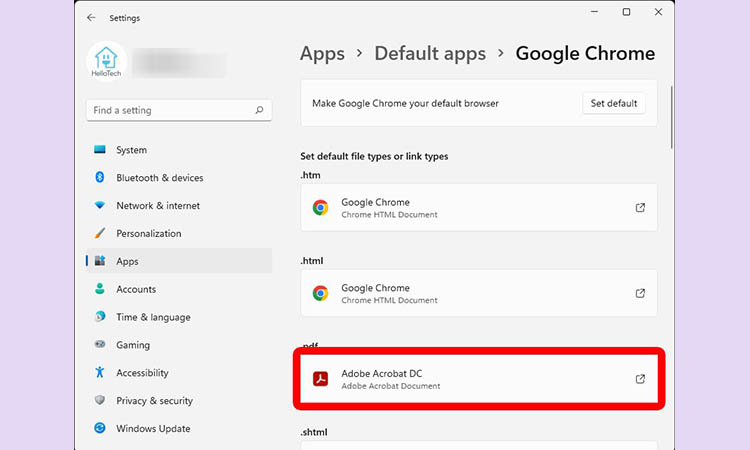This screenshot has height=450, width=750.
Task: Change the .pdf default Adobe Acrobat DC entry
Action: pos(479,379)
